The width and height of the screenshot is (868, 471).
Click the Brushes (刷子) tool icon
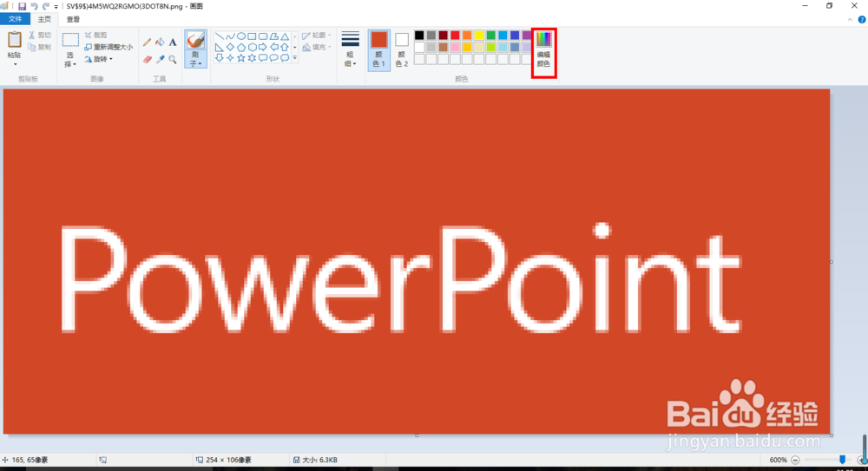coord(195,41)
